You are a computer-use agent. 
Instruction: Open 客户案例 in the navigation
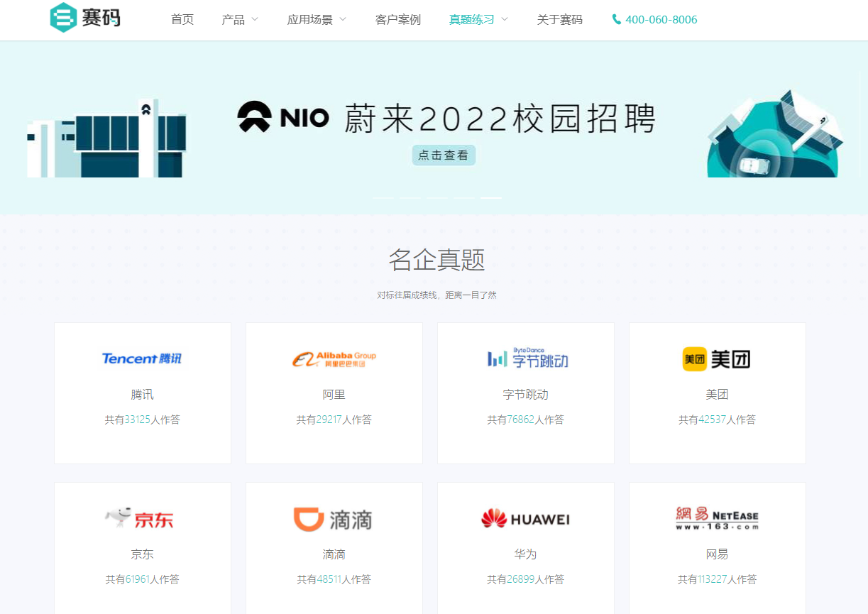click(x=398, y=20)
